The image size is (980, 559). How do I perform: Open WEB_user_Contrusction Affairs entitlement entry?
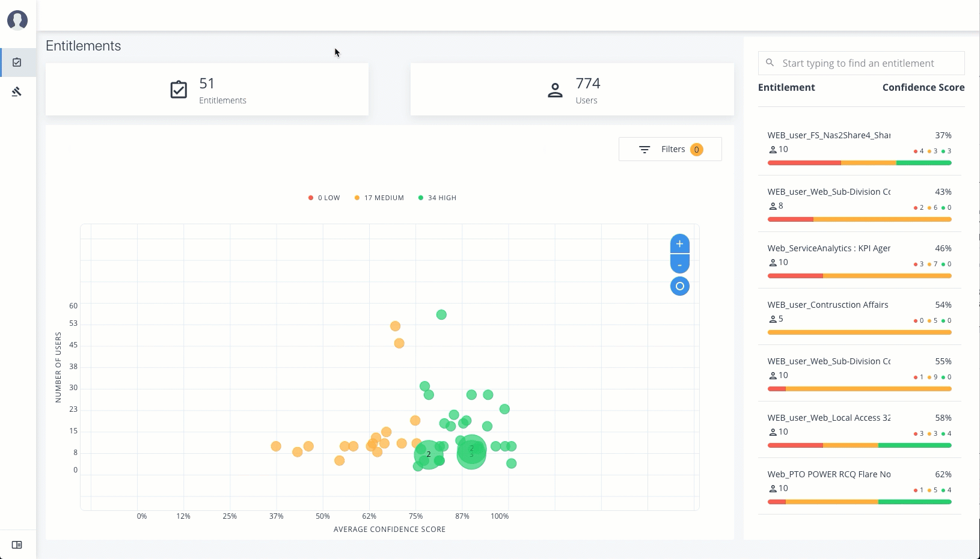(827, 305)
